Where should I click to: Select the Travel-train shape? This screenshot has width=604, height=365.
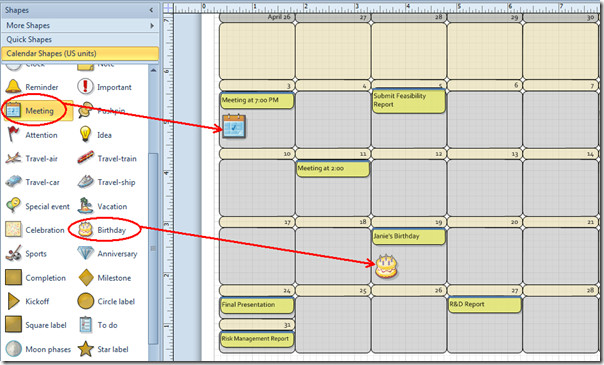[x=85, y=158]
